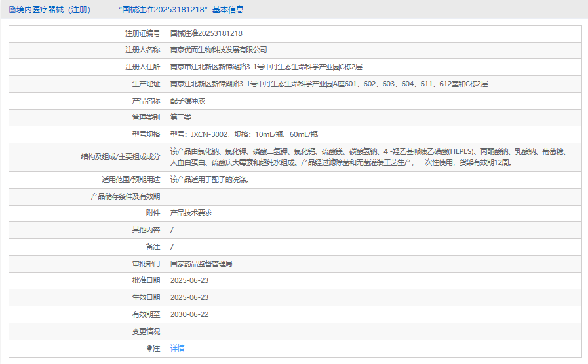Image resolution: width=588 pixels, height=364 pixels.
Task: Click the 生产地址 production address value
Action: tap(328, 84)
